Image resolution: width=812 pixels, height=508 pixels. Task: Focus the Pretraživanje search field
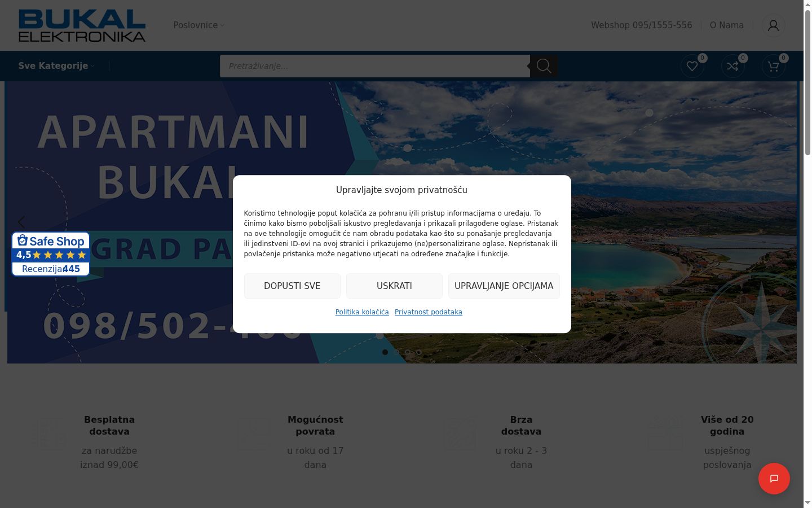[x=375, y=66]
